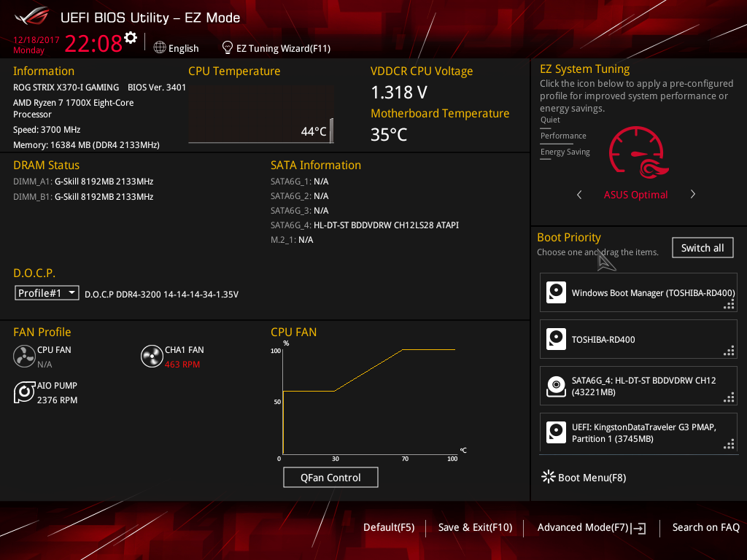Click the SATA6G_4 optical drive icon
This screenshot has width=747, height=560.
(x=556, y=386)
